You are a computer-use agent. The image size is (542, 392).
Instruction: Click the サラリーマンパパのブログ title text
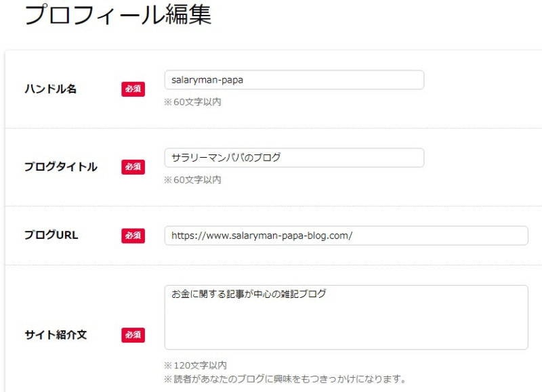tap(226, 158)
